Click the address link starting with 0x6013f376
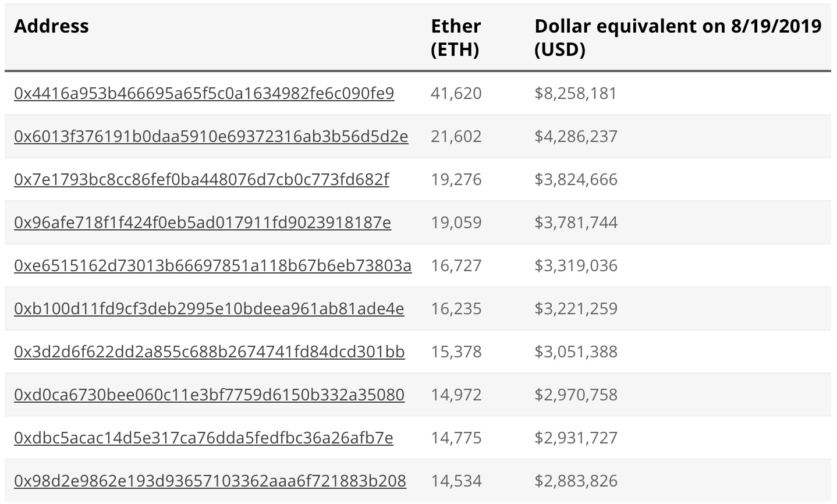 click(x=211, y=137)
